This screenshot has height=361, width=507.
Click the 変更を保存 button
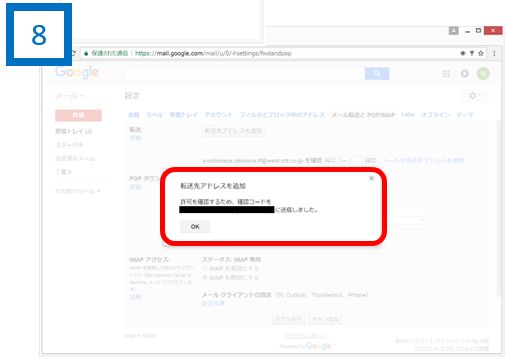[x=288, y=319]
